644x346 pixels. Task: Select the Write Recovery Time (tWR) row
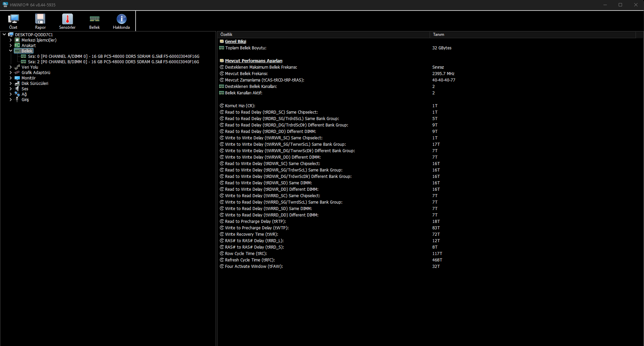point(330,234)
